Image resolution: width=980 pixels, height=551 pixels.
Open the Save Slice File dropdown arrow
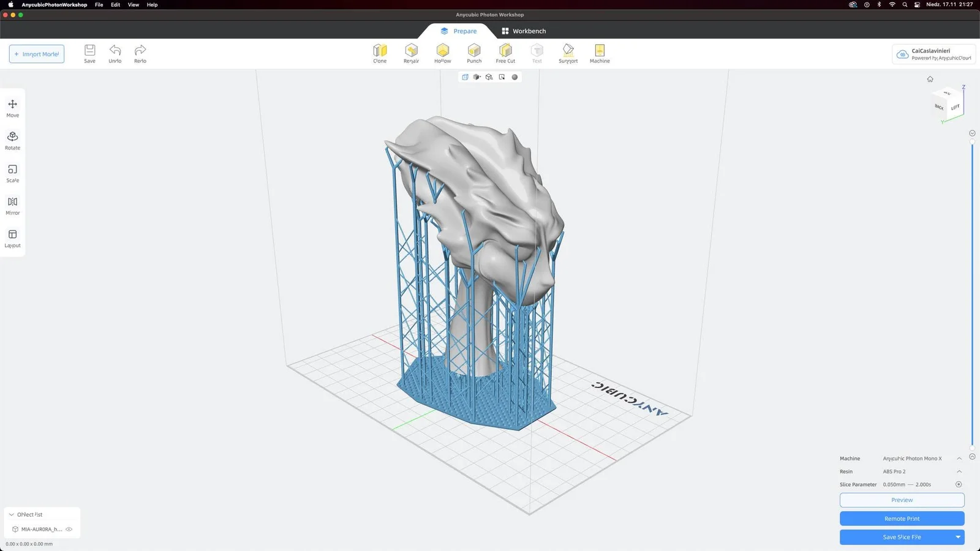point(958,537)
